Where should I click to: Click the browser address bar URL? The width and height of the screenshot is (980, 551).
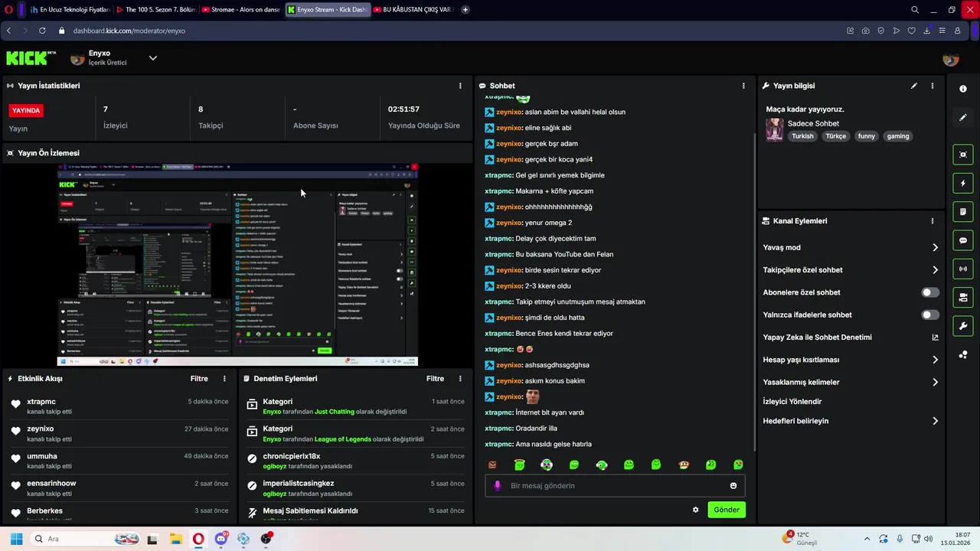pos(129,31)
